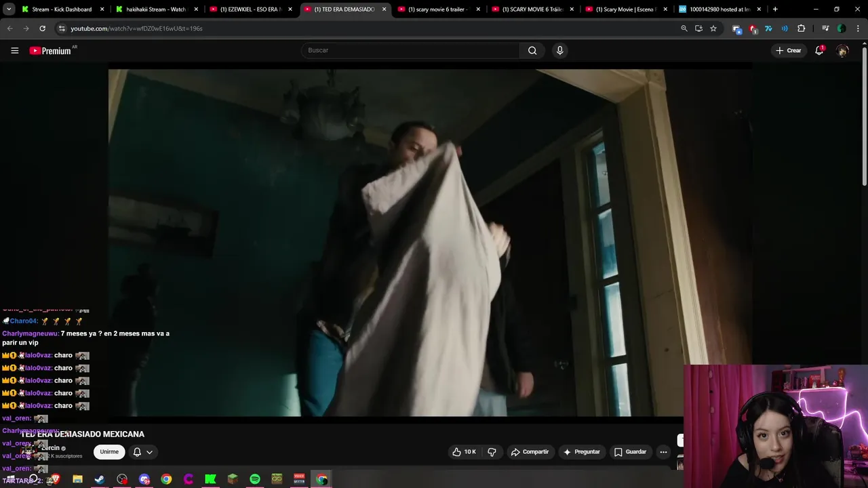
Task: Click the Preguntar button
Action: click(581, 452)
